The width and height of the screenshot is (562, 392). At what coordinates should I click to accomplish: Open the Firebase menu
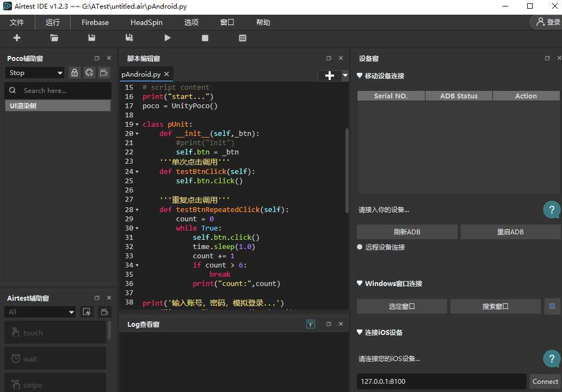pyautogui.click(x=95, y=22)
